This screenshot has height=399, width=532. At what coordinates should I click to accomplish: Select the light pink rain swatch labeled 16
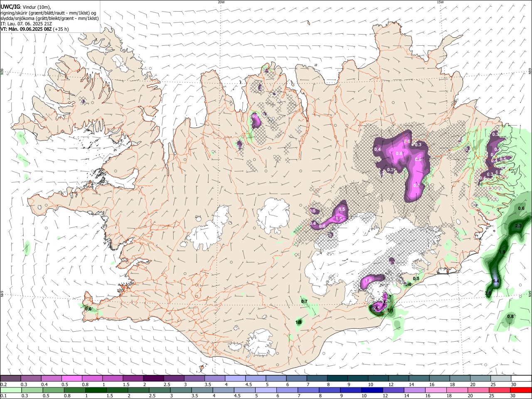[436, 390]
